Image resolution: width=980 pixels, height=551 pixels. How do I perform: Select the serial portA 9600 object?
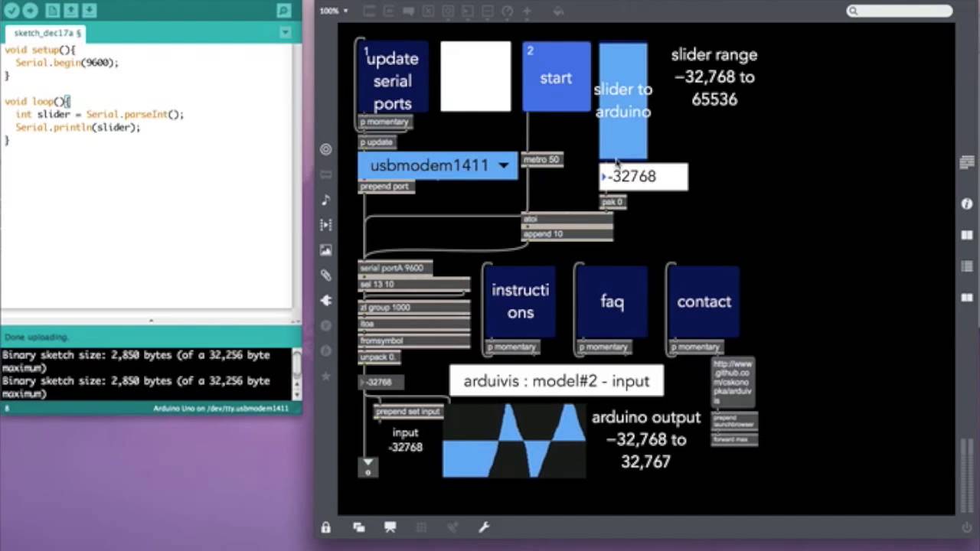tap(396, 269)
